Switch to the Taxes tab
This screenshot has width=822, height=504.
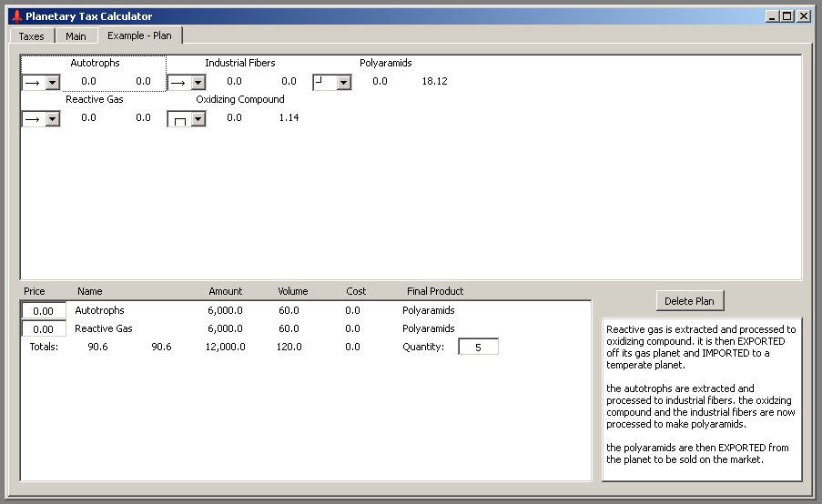pyautogui.click(x=31, y=36)
